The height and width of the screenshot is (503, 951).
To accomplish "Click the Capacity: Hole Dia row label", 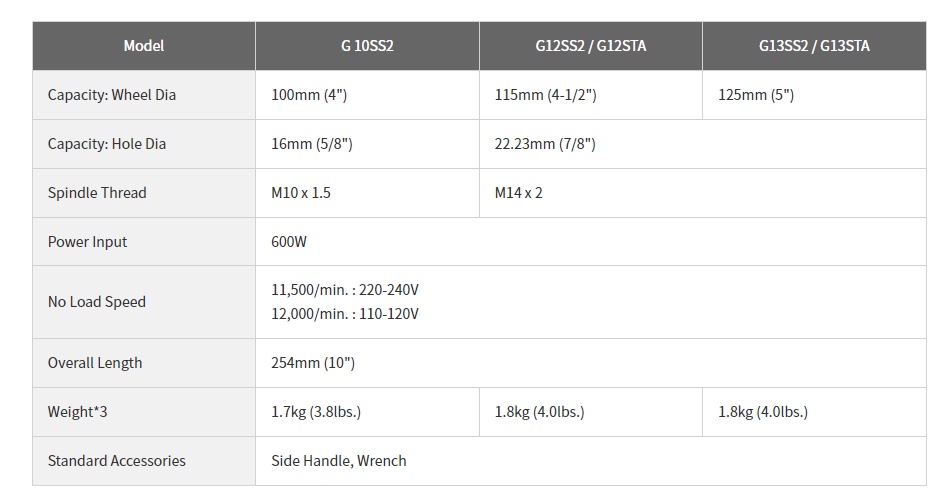I will [107, 144].
